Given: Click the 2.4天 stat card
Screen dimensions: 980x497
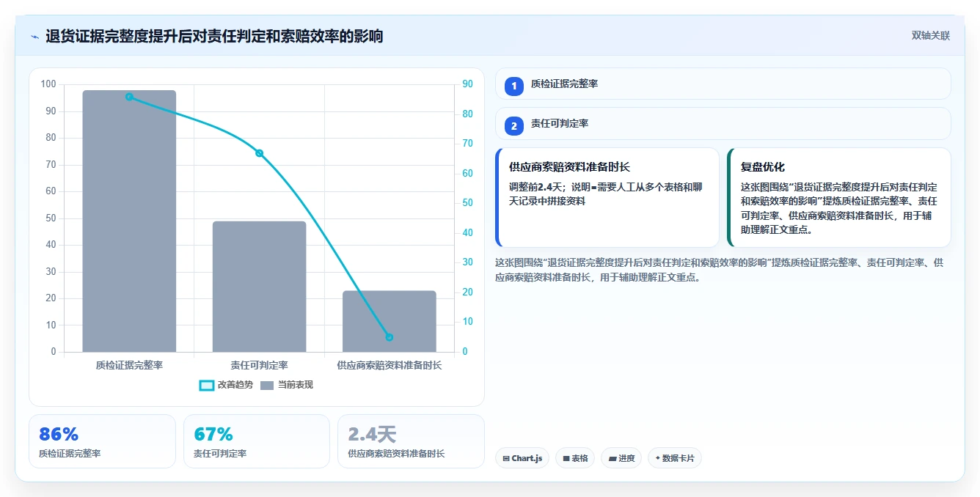Looking at the screenshot, I should (411, 441).
